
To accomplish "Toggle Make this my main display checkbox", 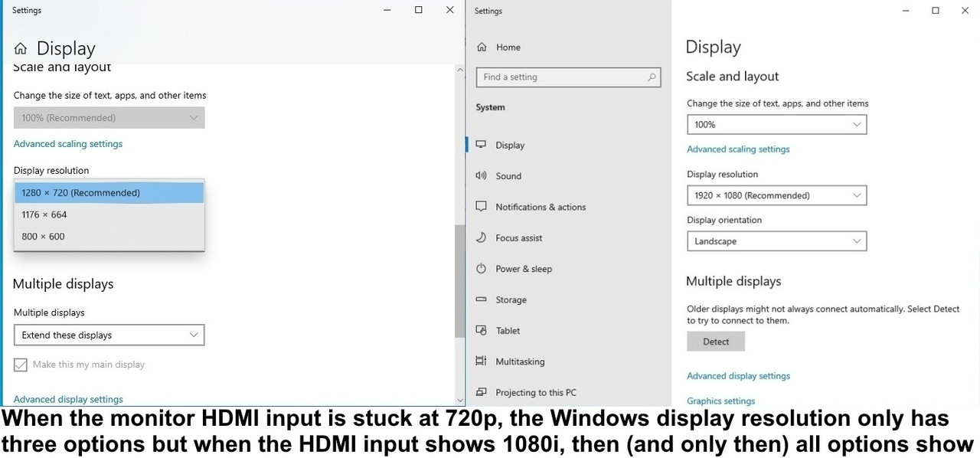I will 21,365.
